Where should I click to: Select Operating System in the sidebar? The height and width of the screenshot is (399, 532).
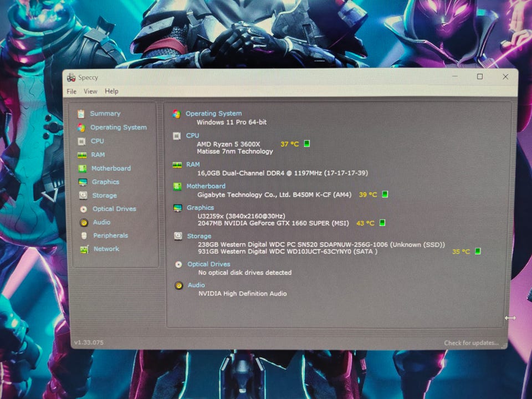tap(119, 127)
